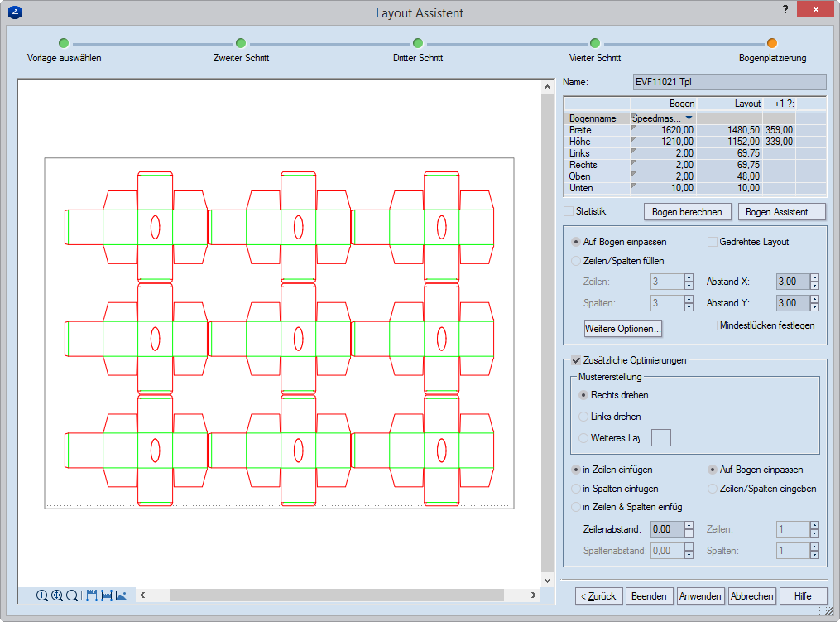Open Bogen Assistent... dialog

(781, 212)
